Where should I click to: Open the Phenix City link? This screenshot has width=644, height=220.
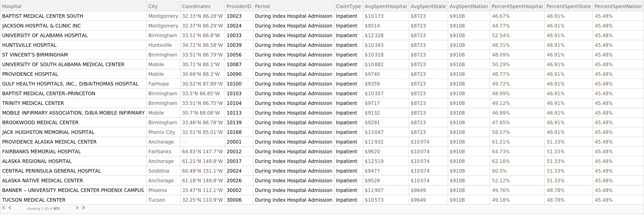coord(162,132)
